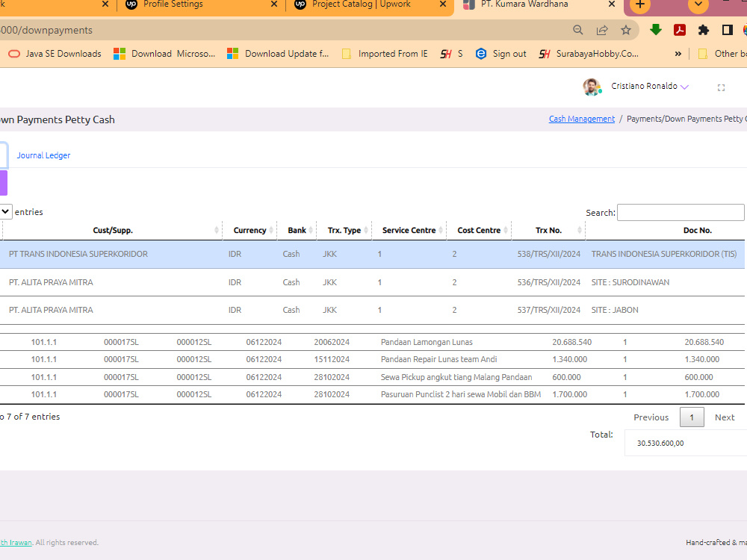Open the SH S bookmark
747x560 pixels.
tap(452, 54)
